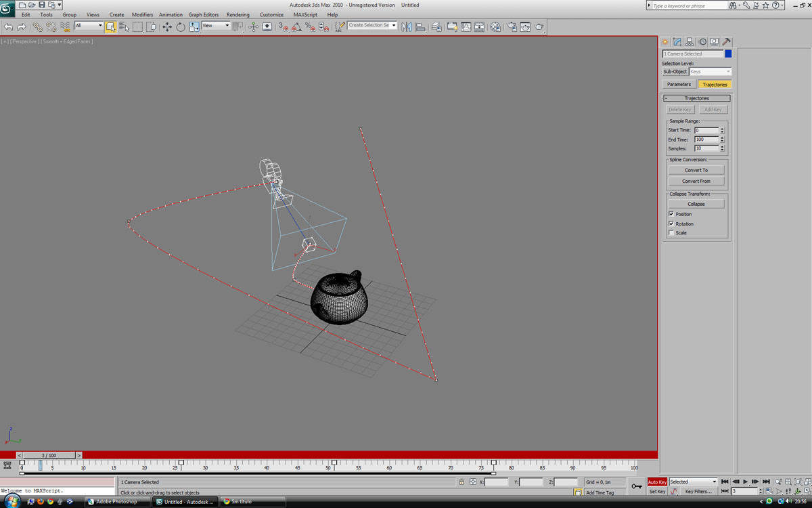
Task: Toggle the Angle Snap button
Action: pyautogui.click(x=296, y=26)
